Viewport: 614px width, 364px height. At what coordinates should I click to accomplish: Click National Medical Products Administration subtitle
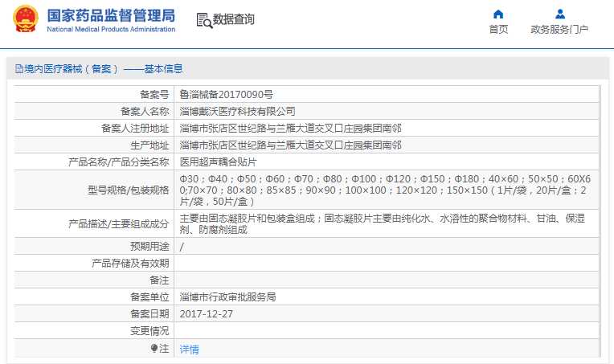(111, 30)
